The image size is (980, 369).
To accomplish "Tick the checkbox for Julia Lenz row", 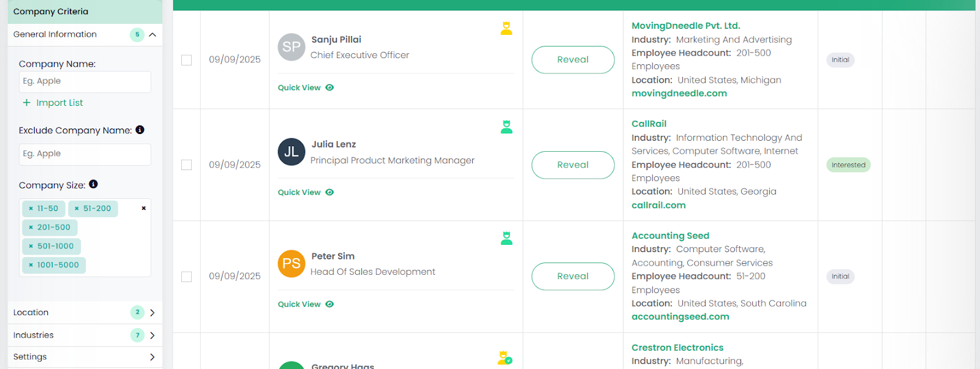I will tap(187, 165).
